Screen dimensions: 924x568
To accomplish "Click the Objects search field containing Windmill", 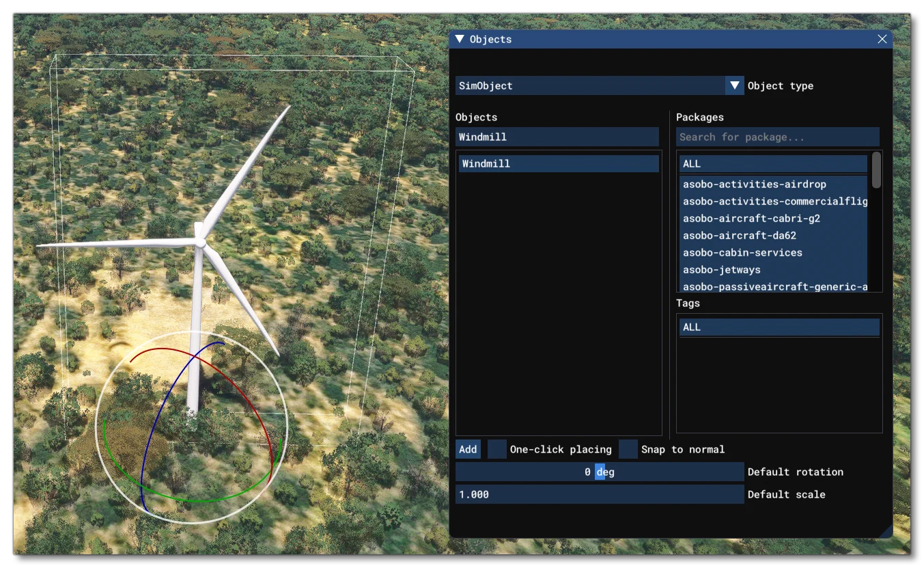I will coord(557,137).
